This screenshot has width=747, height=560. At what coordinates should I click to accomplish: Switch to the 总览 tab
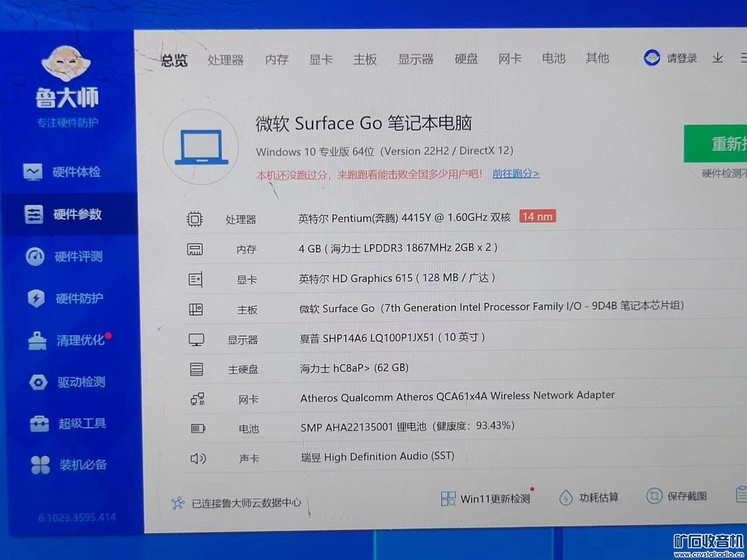click(174, 60)
